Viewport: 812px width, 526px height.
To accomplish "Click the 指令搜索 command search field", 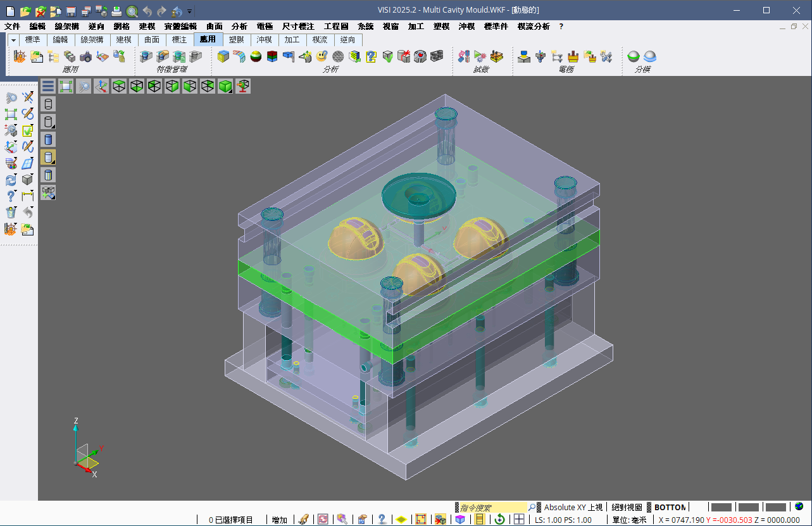I will click(491, 507).
